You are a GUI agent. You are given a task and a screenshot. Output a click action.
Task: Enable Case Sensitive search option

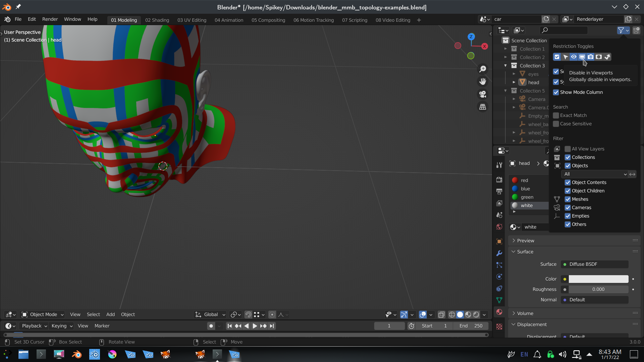pyautogui.click(x=556, y=124)
